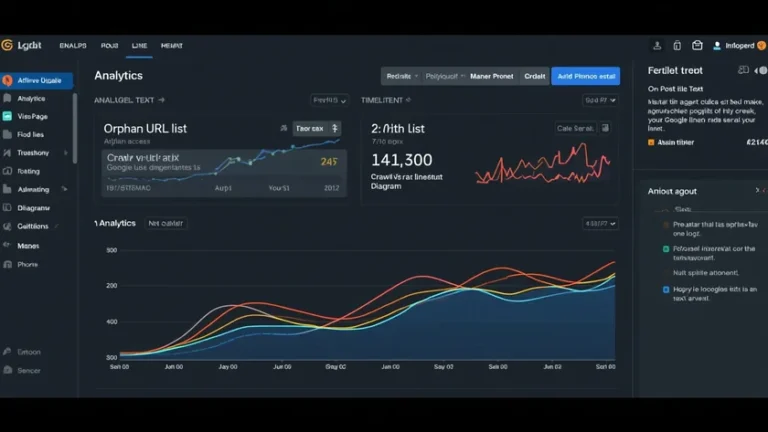
Task: Check the green Fofonsel box
Action: tap(666, 249)
